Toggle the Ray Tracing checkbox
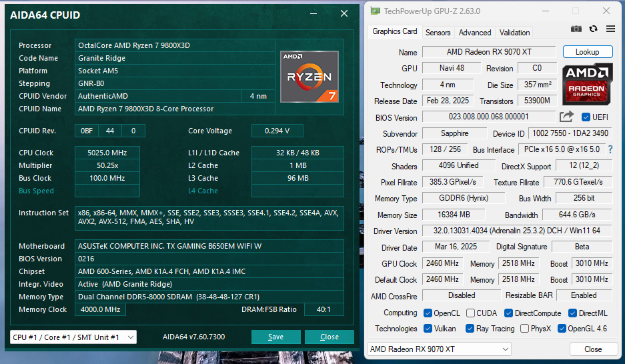The height and width of the screenshot is (364, 625). click(470, 329)
